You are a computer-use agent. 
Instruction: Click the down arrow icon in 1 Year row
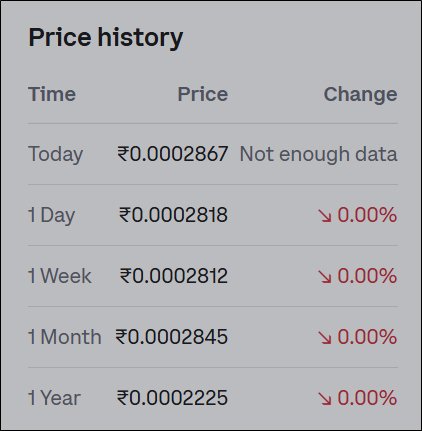click(x=325, y=399)
